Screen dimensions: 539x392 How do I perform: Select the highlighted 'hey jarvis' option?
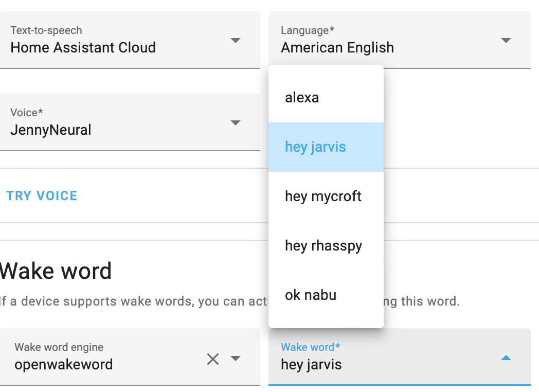tap(315, 147)
